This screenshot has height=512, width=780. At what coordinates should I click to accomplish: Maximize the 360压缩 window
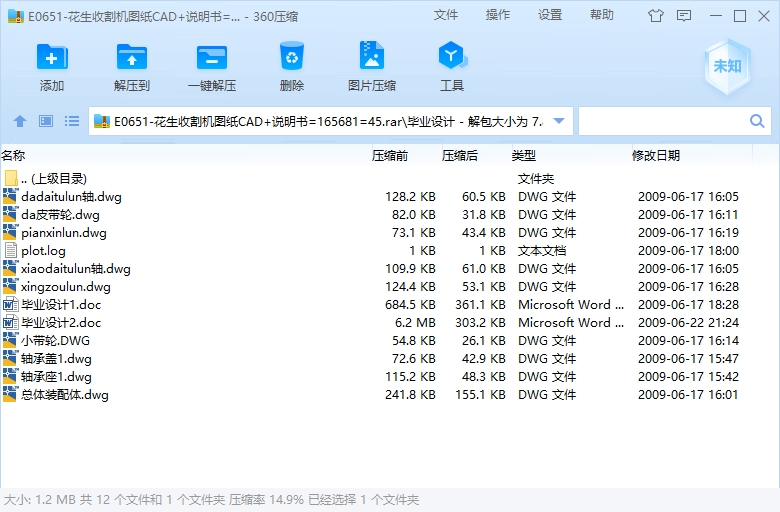point(740,16)
